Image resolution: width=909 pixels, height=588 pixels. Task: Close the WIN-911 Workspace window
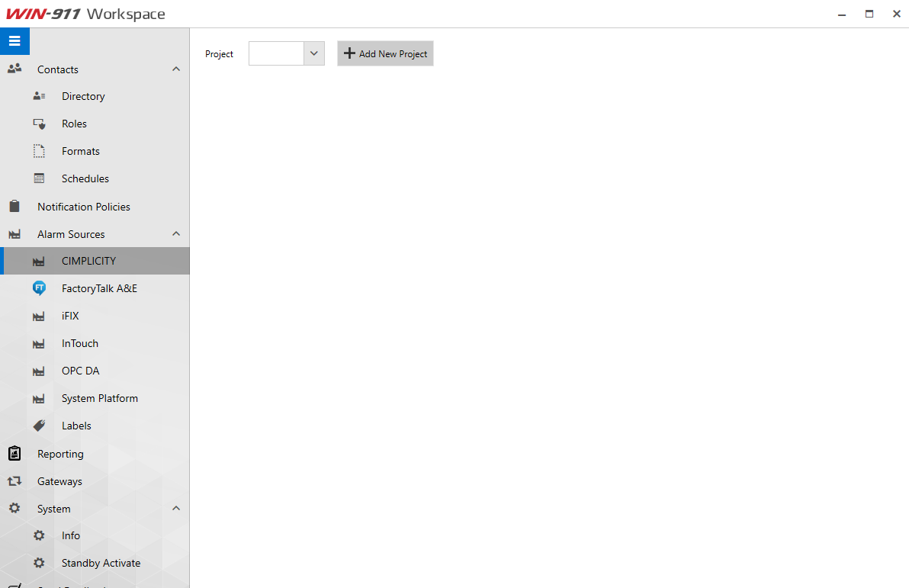[896, 14]
